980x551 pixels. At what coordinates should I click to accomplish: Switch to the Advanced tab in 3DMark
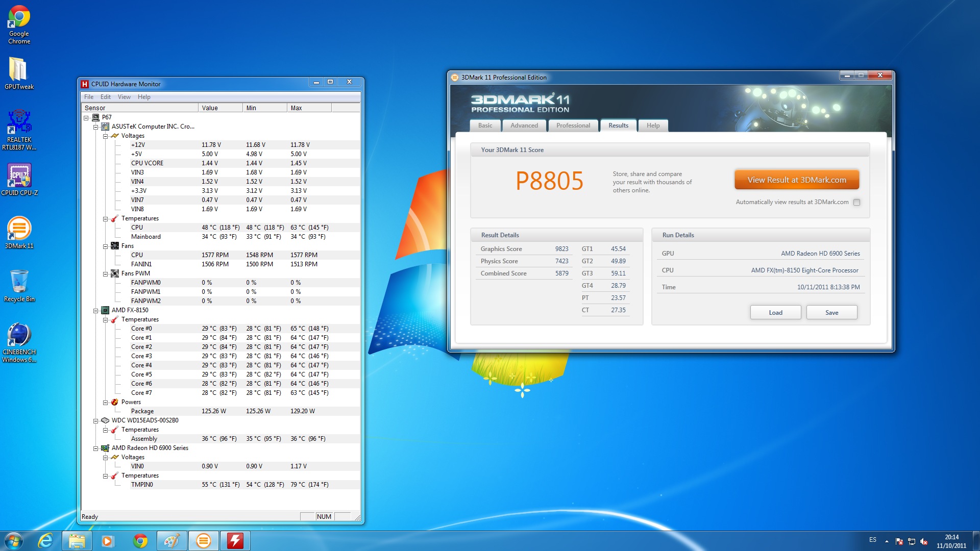(524, 126)
